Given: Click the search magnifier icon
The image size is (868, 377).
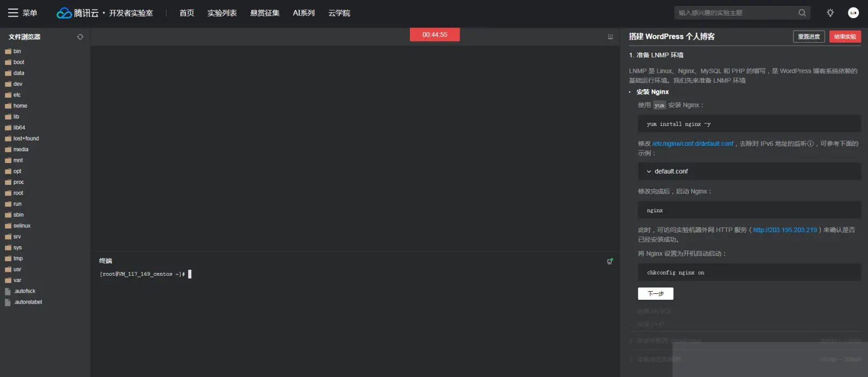Looking at the screenshot, I should click(802, 13).
